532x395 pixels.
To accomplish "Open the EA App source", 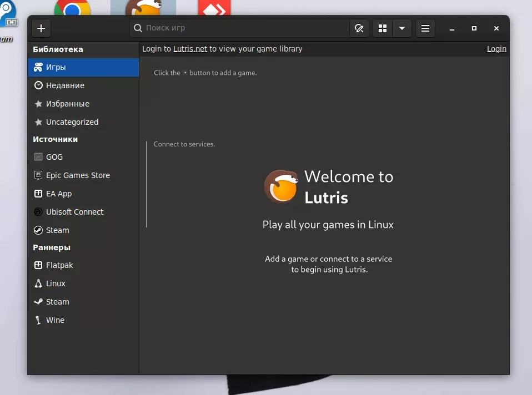I will click(x=59, y=194).
